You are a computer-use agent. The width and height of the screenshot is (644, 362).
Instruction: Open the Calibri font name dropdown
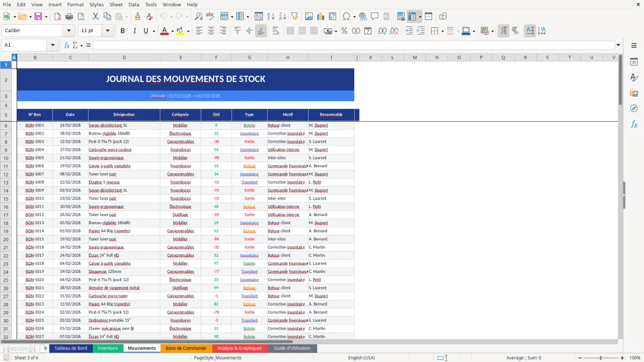tap(68, 31)
